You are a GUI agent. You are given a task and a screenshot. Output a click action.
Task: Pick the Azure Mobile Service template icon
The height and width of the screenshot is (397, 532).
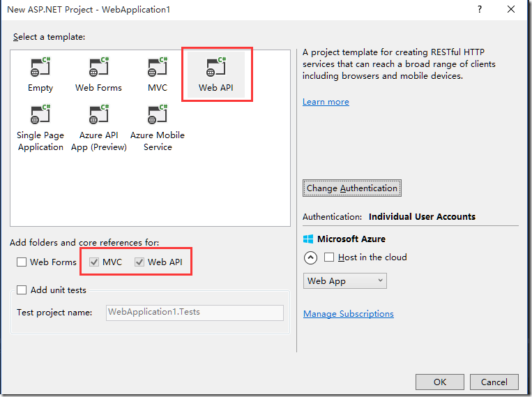pos(158,114)
